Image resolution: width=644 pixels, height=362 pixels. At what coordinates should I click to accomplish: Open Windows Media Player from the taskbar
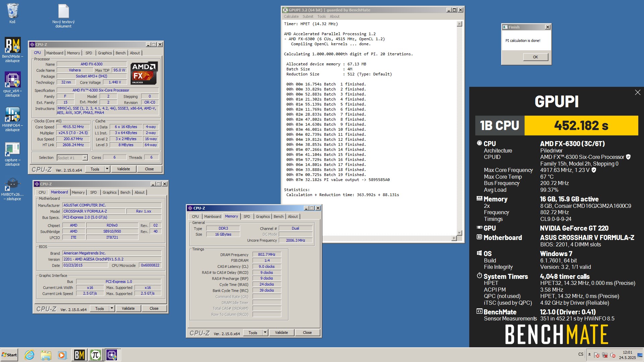pos(62,355)
